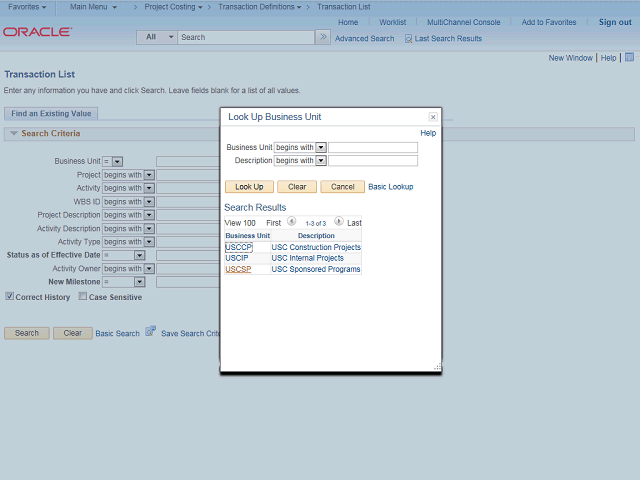The height and width of the screenshot is (480, 640).
Task: Collapse the Search Criteria section triangle
Action: pos(13,133)
